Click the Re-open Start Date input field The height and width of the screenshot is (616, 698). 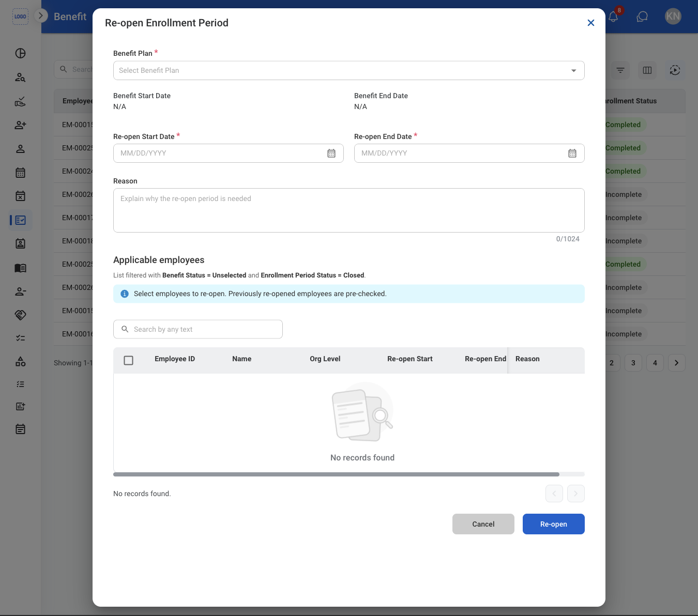[x=229, y=153]
